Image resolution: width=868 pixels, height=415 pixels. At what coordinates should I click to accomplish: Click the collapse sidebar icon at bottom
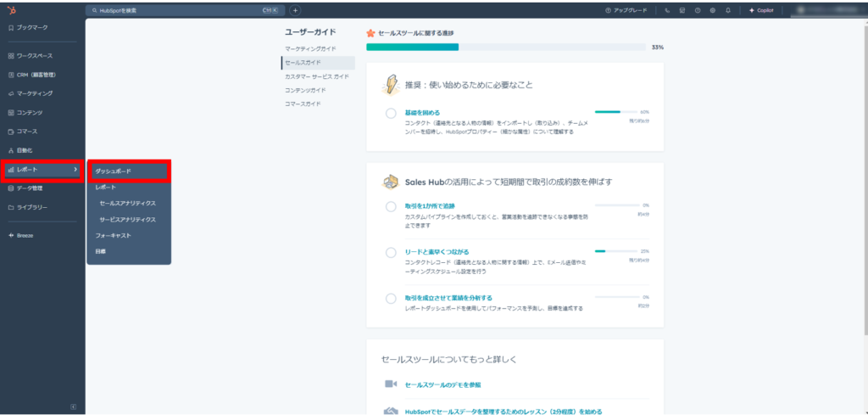73,407
